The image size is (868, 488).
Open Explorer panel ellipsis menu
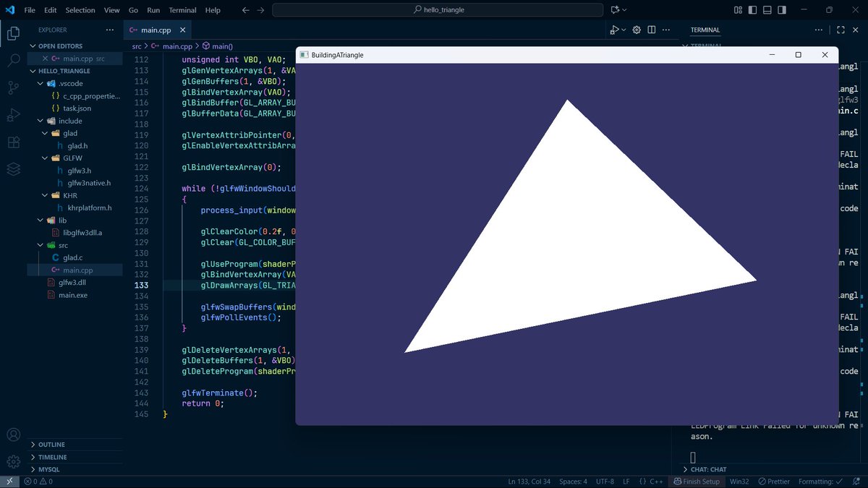(110, 30)
